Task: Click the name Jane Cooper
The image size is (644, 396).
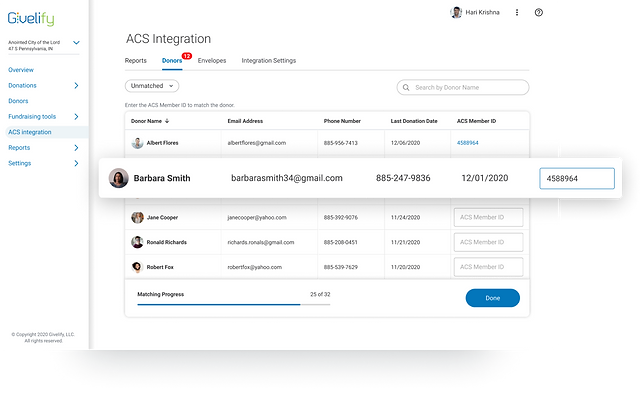Action: pos(162,217)
